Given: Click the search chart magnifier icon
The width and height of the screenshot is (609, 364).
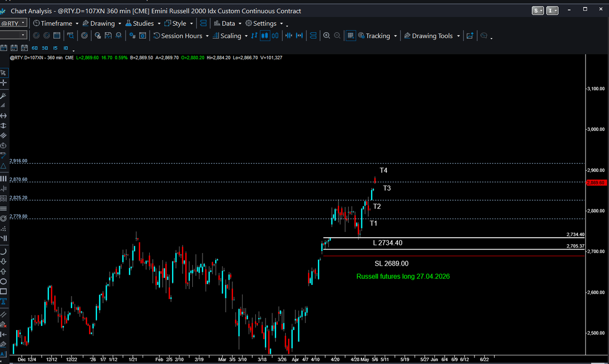Looking at the screenshot, I should pyautogui.click(x=70, y=36).
